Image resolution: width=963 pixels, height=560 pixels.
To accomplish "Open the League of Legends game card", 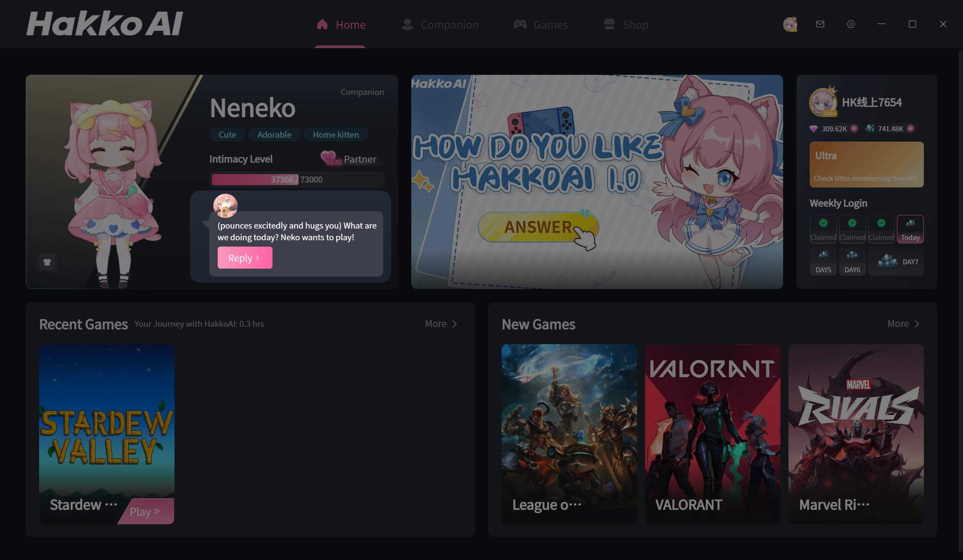I will 569,434.
